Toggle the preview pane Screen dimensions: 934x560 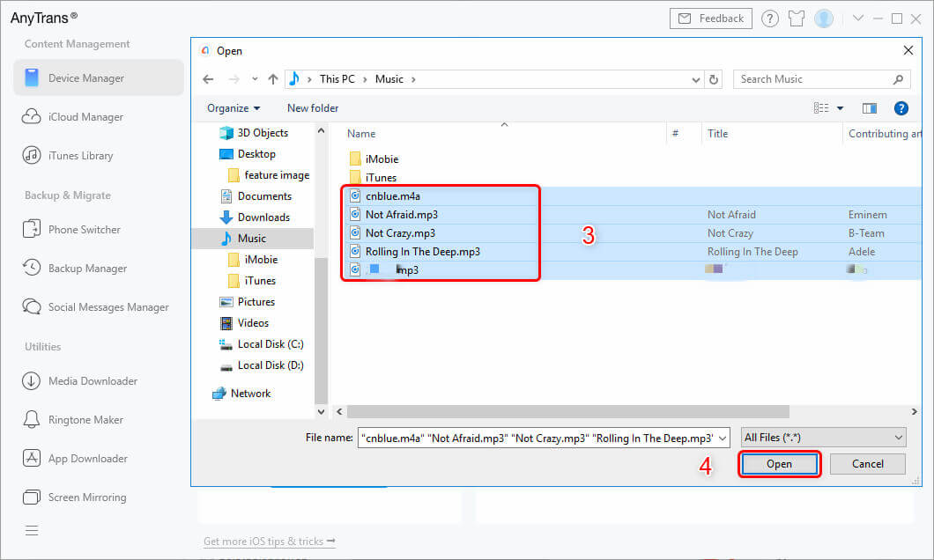870,107
